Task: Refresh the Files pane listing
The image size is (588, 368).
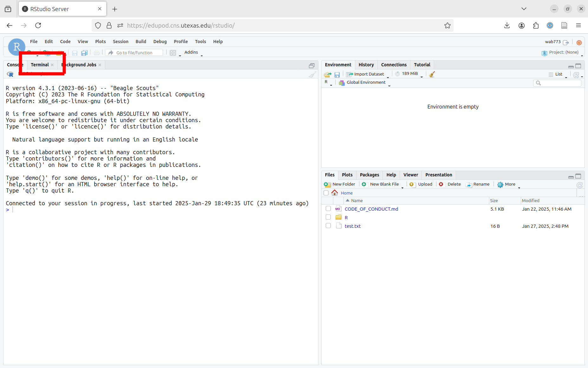Action: coord(579,185)
